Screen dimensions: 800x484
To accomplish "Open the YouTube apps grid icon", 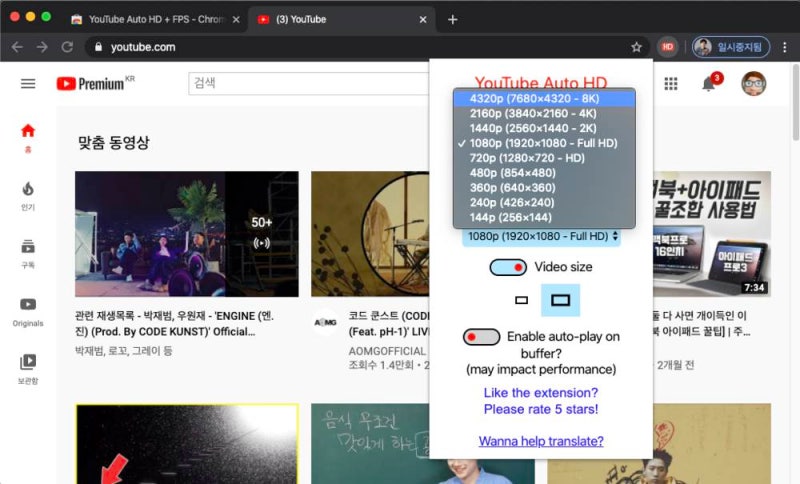I will pos(671,84).
